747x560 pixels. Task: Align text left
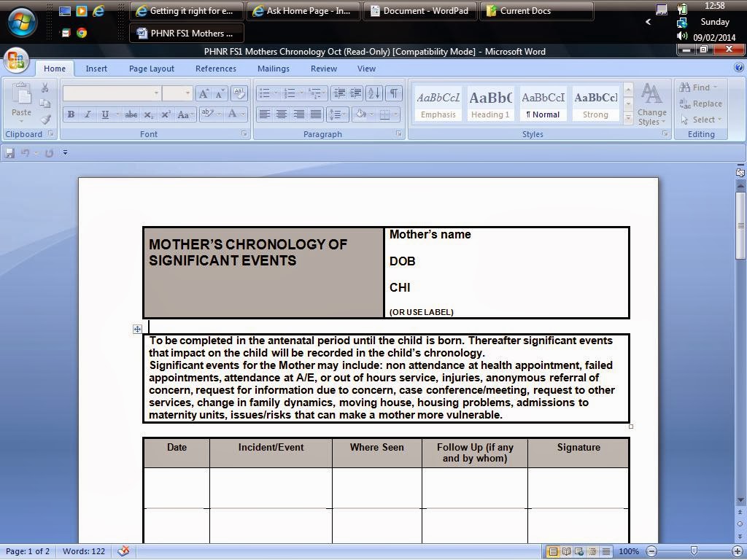(x=264, y=114)
